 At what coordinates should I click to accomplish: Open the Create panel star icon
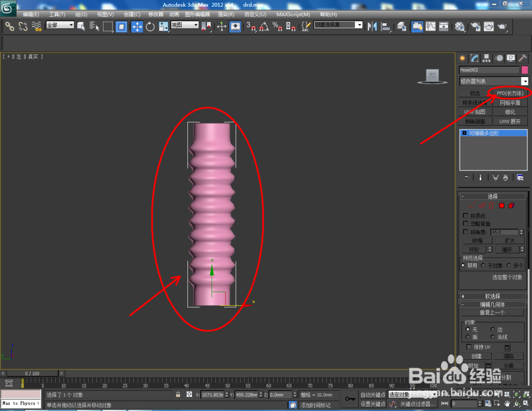click(x=462, y=59)
